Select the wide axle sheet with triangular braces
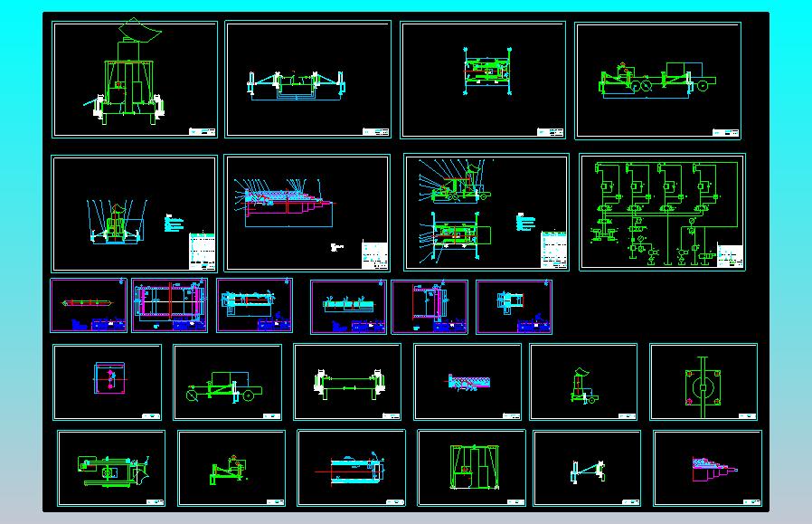This screenshot has width=812, height=524. click(308, 80)
